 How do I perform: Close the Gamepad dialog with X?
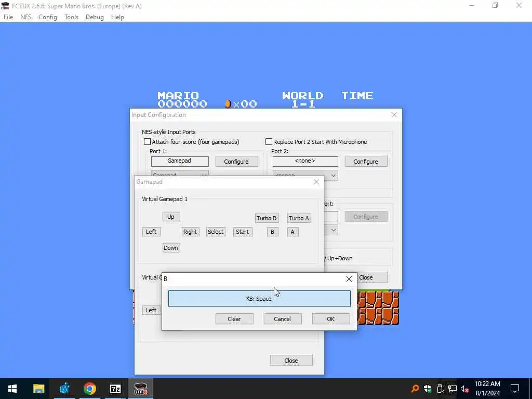pyautogui.click(x=316, y=182)
